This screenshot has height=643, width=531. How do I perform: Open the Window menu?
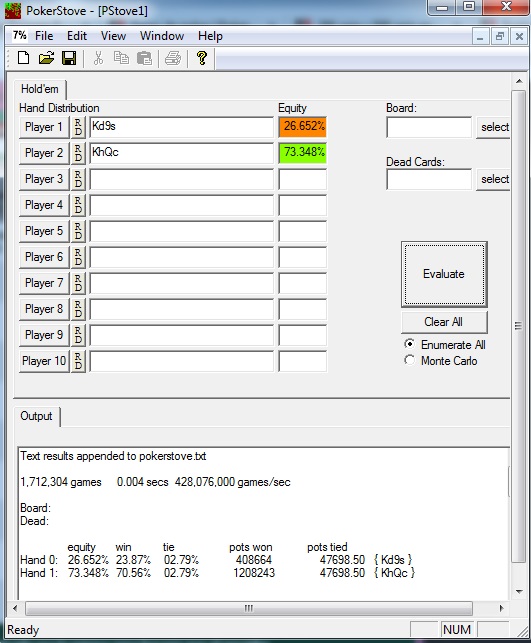(162, 36)
